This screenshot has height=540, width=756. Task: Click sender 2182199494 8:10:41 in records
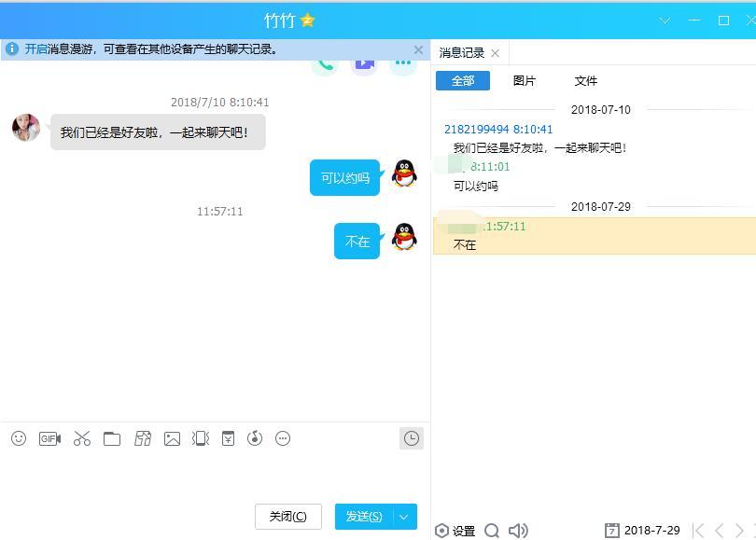498,129
